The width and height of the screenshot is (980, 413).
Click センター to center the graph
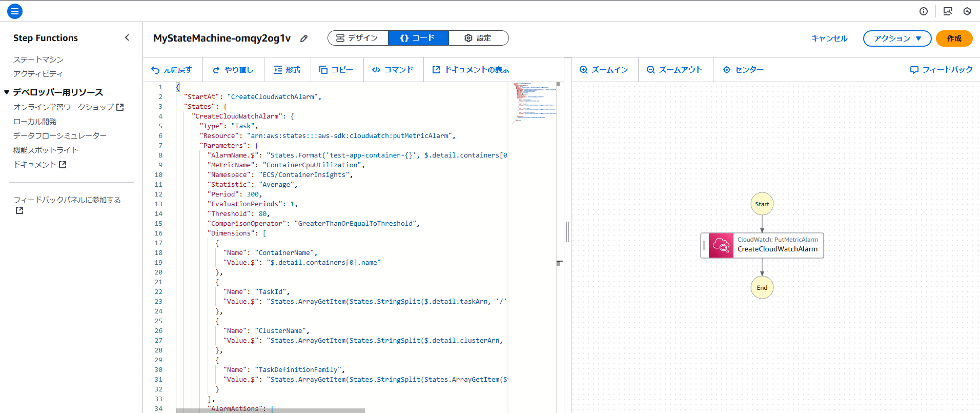743,70
